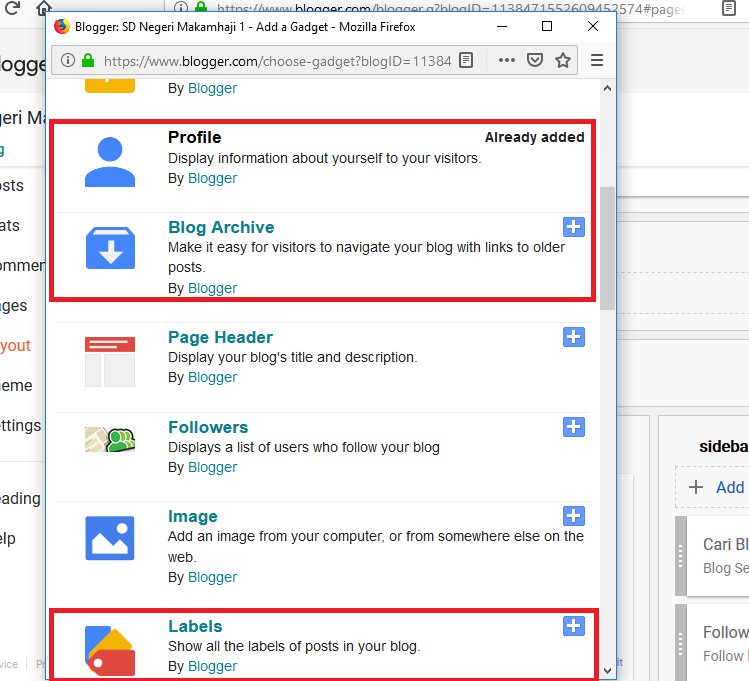Click Blogger link under Page Header gadget

[x=213, y=377]
